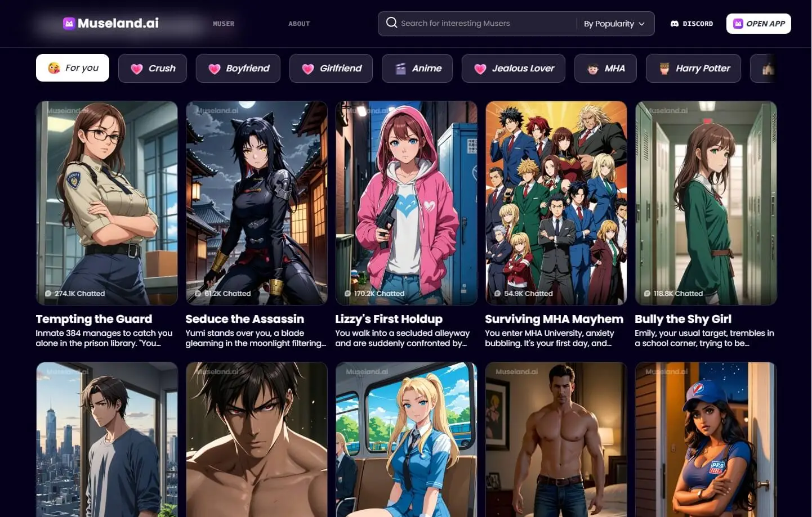Switch to the Harry Potter category tab
The width and height of the screenshot is (812, 517).
[693, 68]
